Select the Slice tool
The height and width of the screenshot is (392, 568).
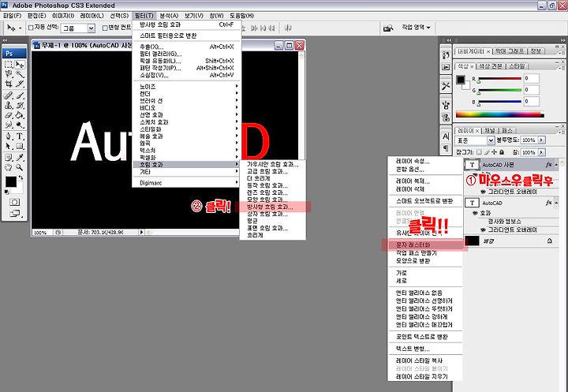[x=20, y=84]
